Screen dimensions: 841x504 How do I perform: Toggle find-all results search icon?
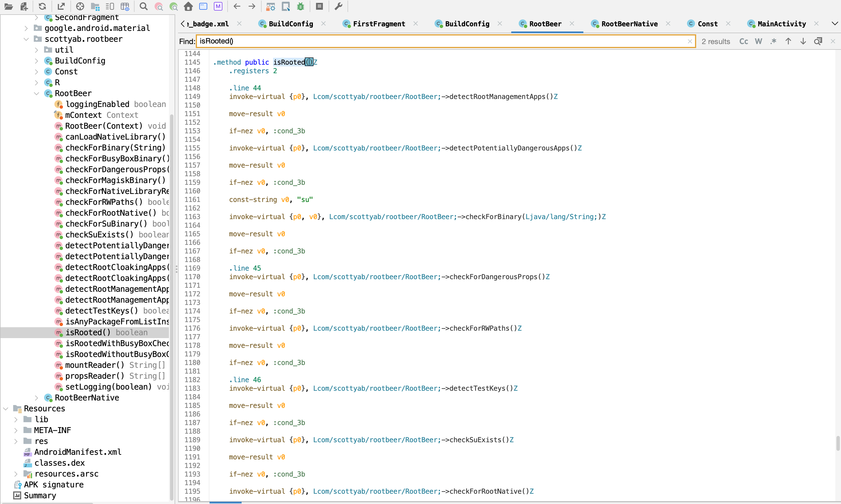818,41
